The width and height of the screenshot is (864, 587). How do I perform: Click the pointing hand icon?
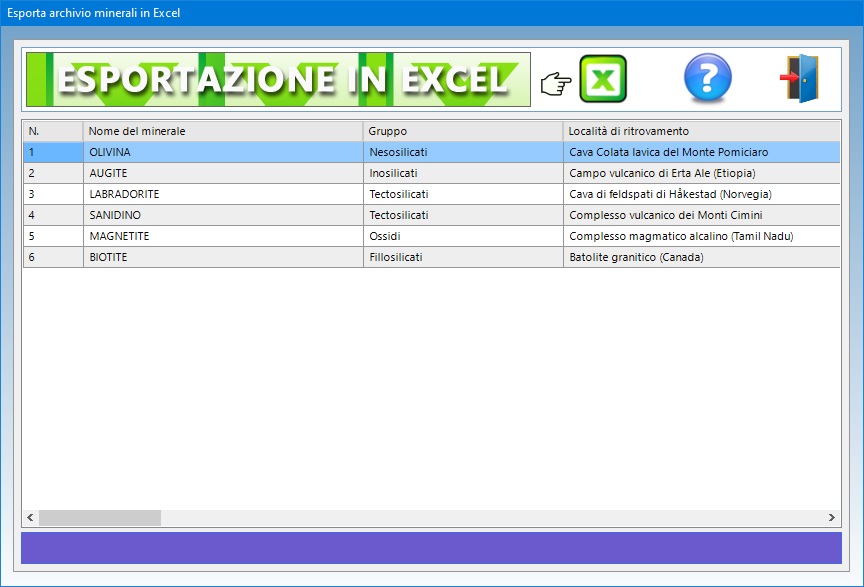pos(555,84)
